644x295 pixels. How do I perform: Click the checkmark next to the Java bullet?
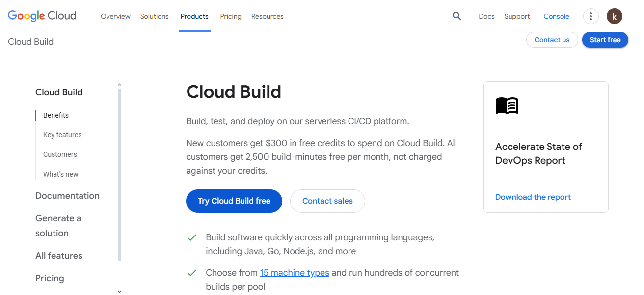(192, 237)
